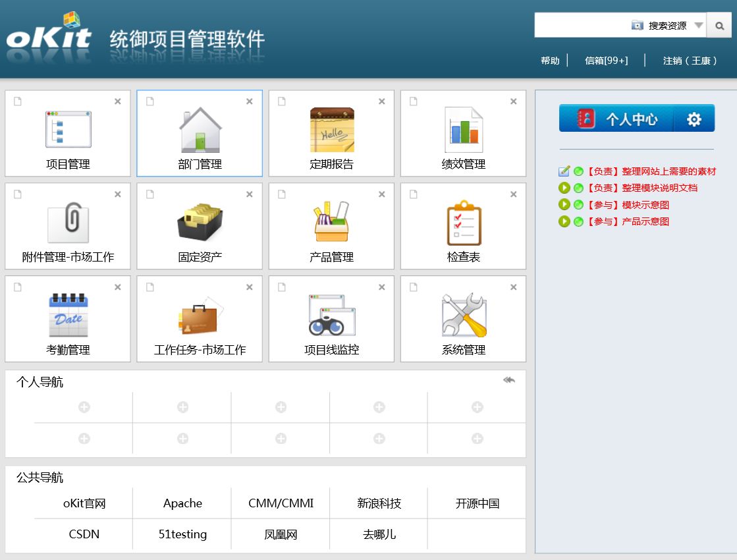Click play icon beside 模块示意图
This screenshot has height=560, width=737.
564,204
